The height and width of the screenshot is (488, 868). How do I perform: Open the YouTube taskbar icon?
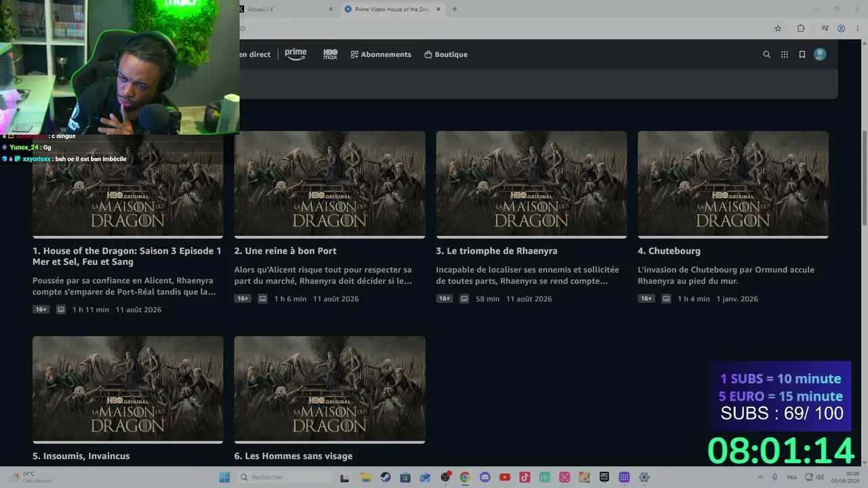(x=505, y=477)
